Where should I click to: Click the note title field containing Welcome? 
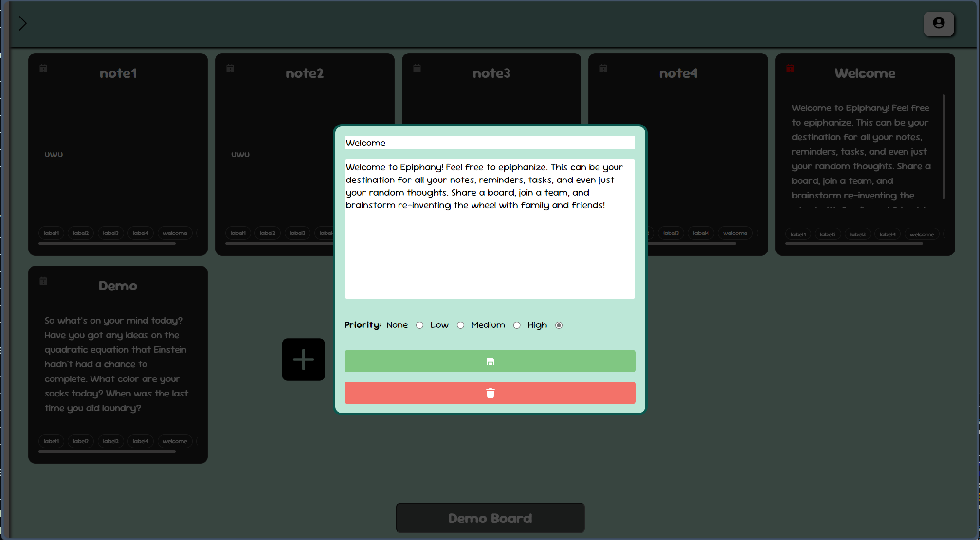(x=490, y=143)
